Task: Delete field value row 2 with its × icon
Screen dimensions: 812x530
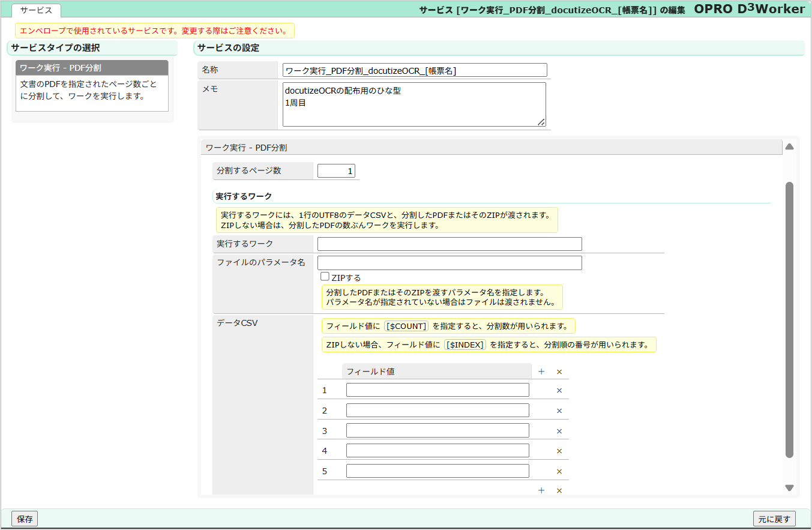Action: coord(559,410)
